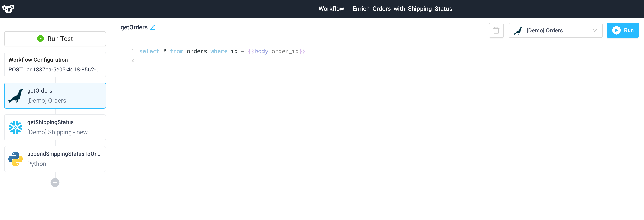Viewport: 644px width, 220px height.
Task: Open the [Demo] Orders resource dropdown
Action: point(555,30)
